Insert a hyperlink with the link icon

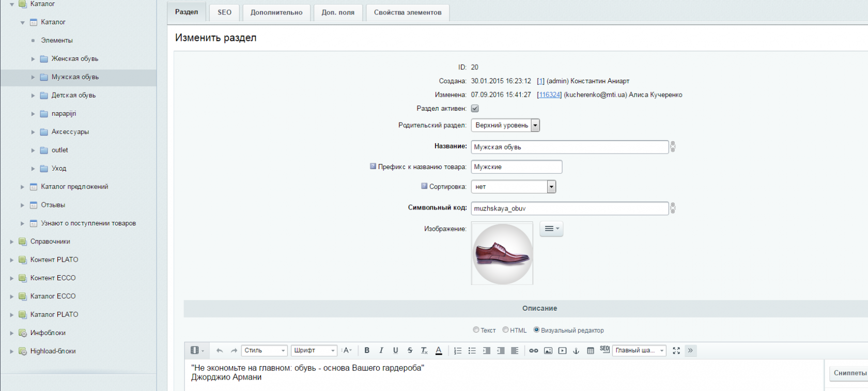(x=534, y=351)
